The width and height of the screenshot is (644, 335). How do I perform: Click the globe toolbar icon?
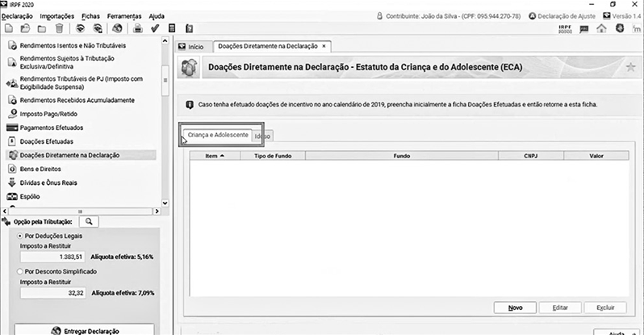pyautogui.click(x=117, y=28)
